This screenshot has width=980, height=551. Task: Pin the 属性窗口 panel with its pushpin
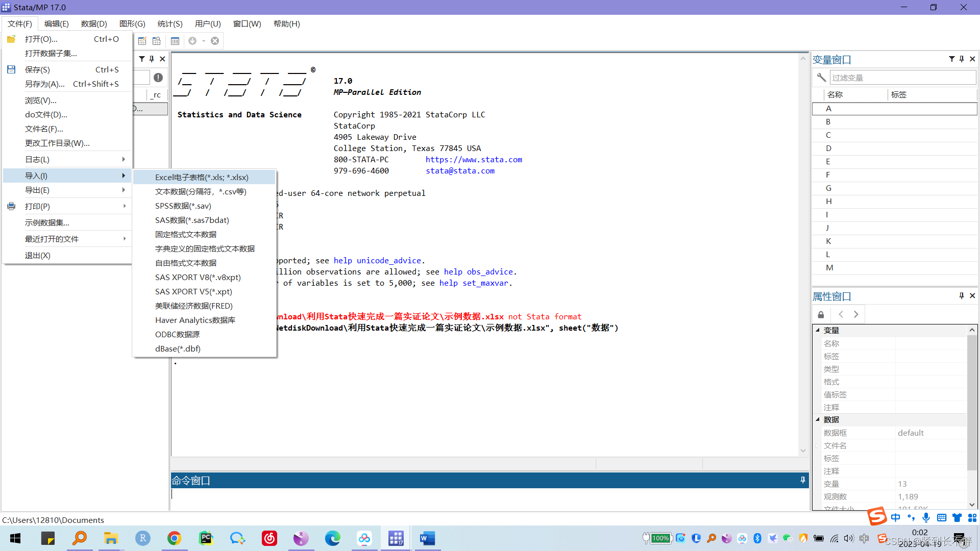(962, 296)
